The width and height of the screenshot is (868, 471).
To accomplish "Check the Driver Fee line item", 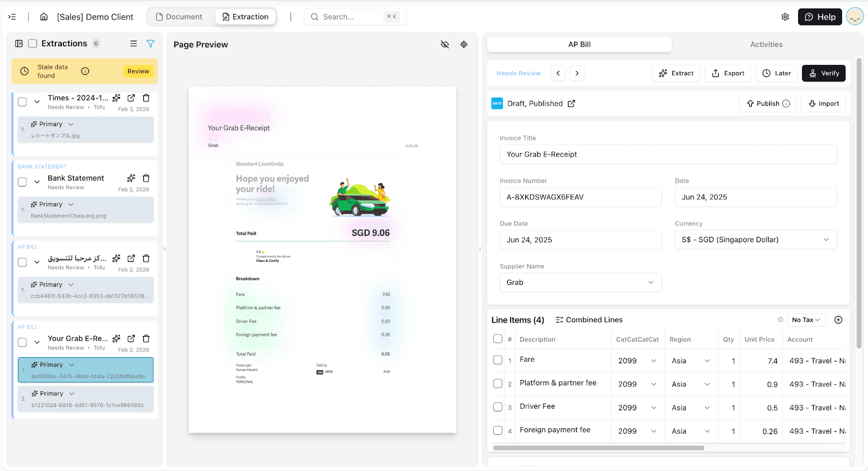I will coord(497,407).
